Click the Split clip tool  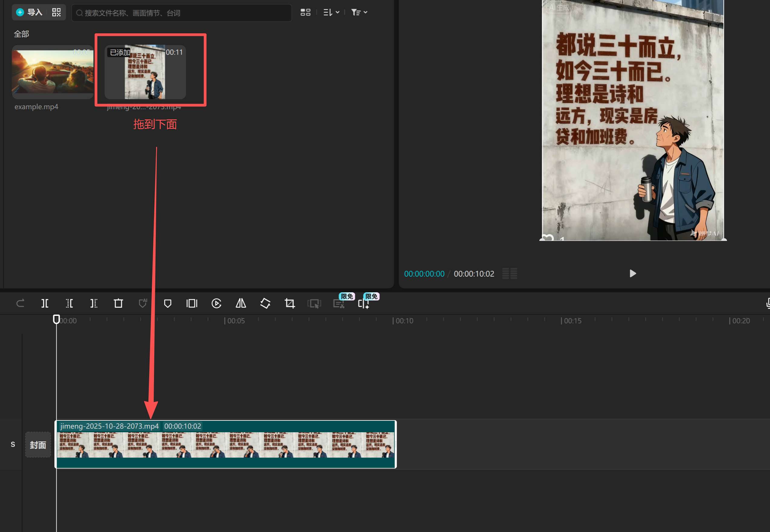coord(45,303)
